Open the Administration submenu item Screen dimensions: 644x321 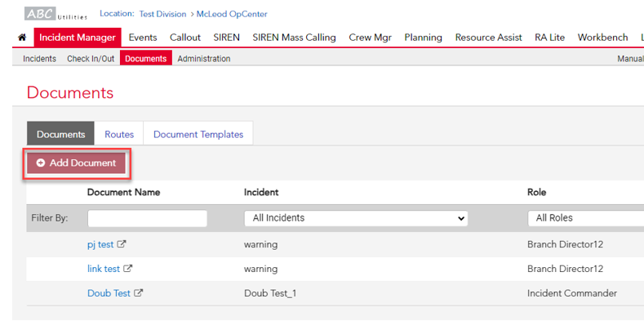[x=204, y=59]
